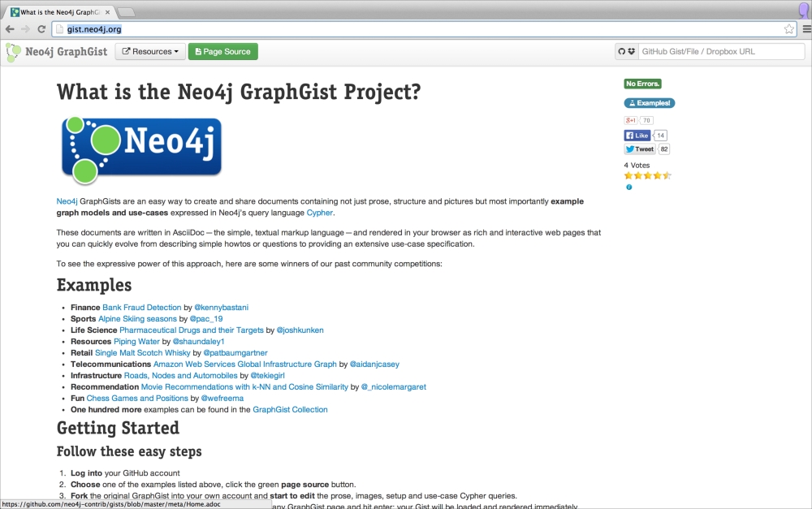Open the Alpine Skiing seasons example
Image resolution: width=812 pixels, height=509 pixels.
[x=138, y=319]
